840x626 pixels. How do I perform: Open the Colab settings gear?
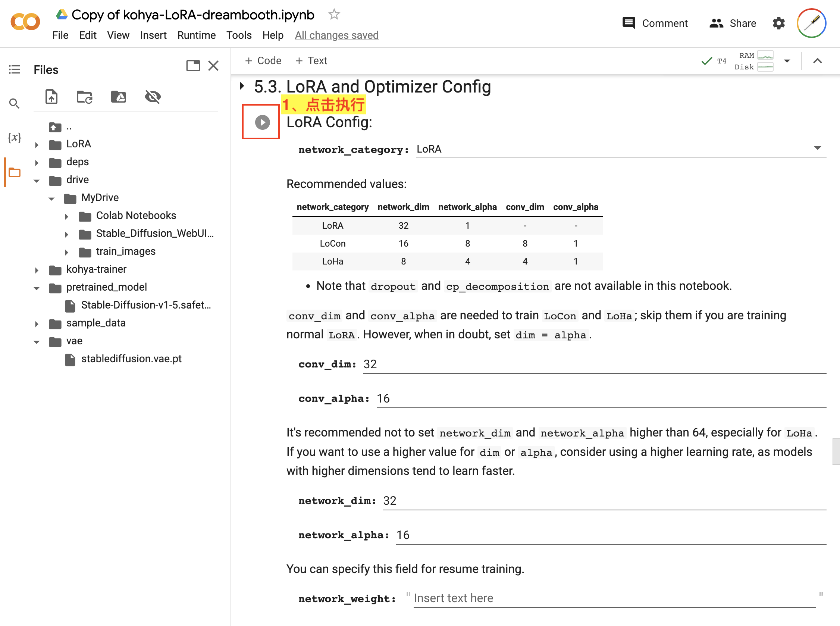tap(778, 23)
